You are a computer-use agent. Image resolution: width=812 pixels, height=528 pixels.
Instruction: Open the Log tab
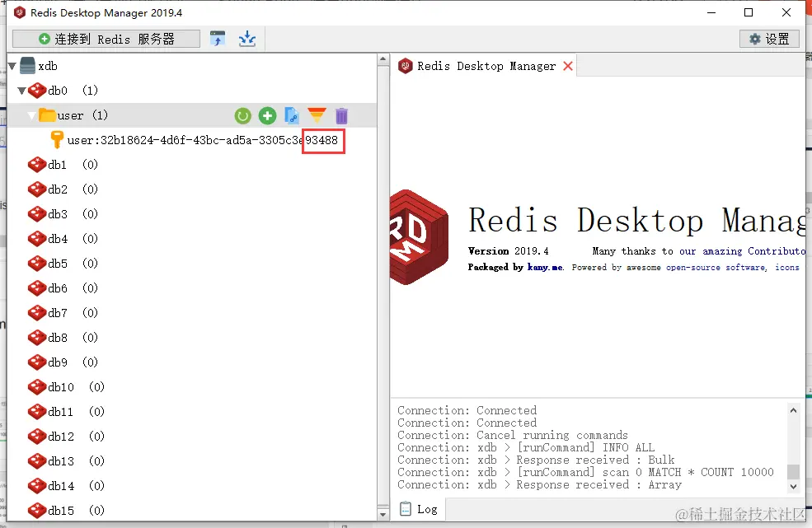click(420, 509)
